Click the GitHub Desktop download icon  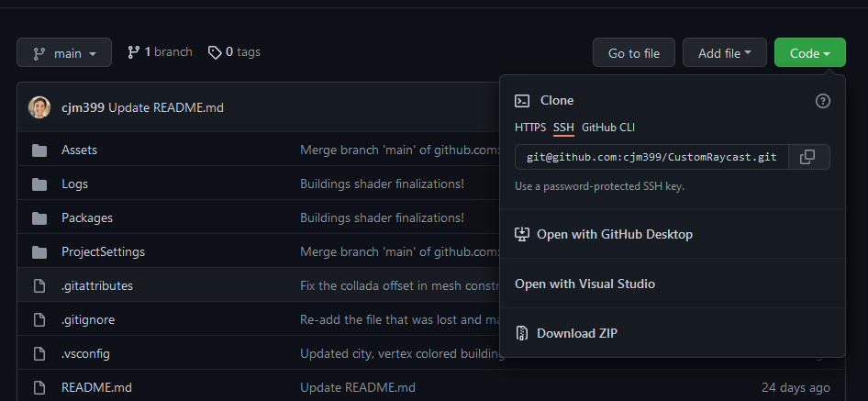click(x=522, y=234)
